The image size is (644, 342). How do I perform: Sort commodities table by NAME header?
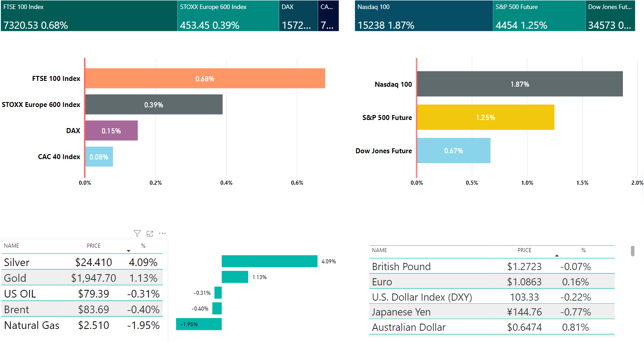(12, 246)
